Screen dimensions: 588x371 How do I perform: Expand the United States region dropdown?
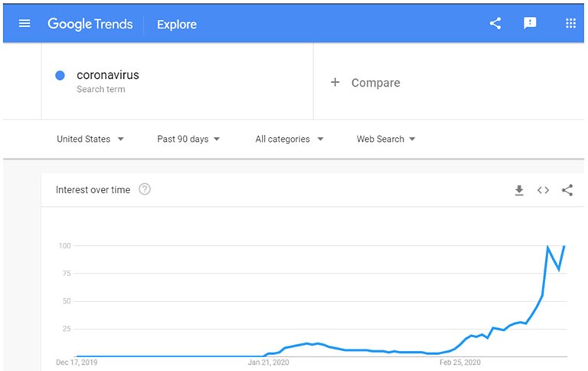(90, 139)
